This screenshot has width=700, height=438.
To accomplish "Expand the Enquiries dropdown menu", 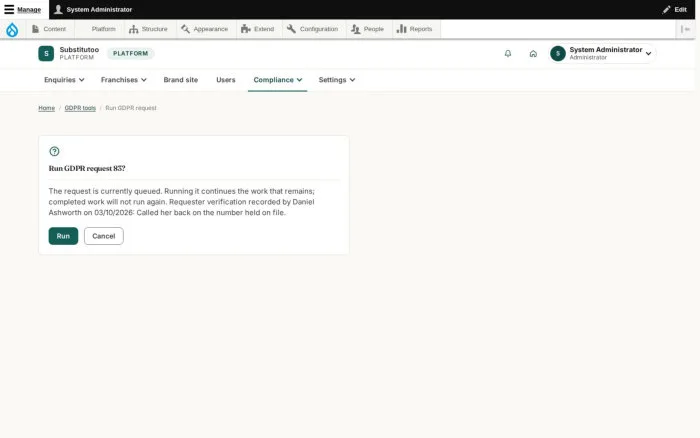I will click(x=64, y=80).
